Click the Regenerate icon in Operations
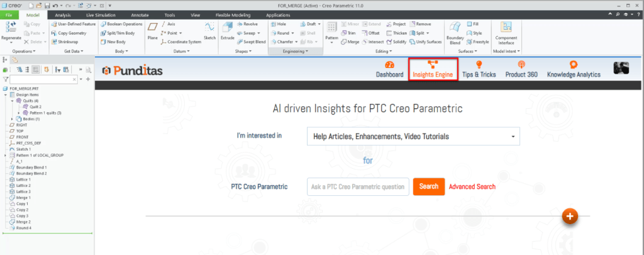Screen dimensions: 644x255 click(x=12, y=29)
